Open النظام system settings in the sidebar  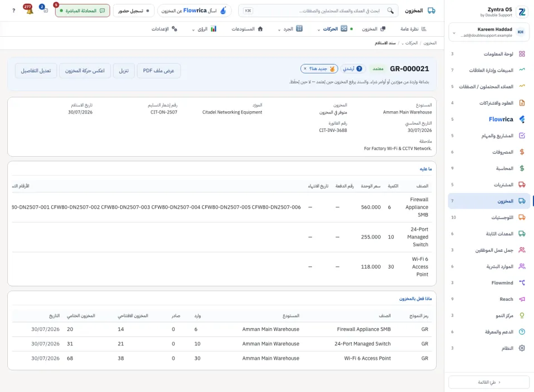point(489,348)
